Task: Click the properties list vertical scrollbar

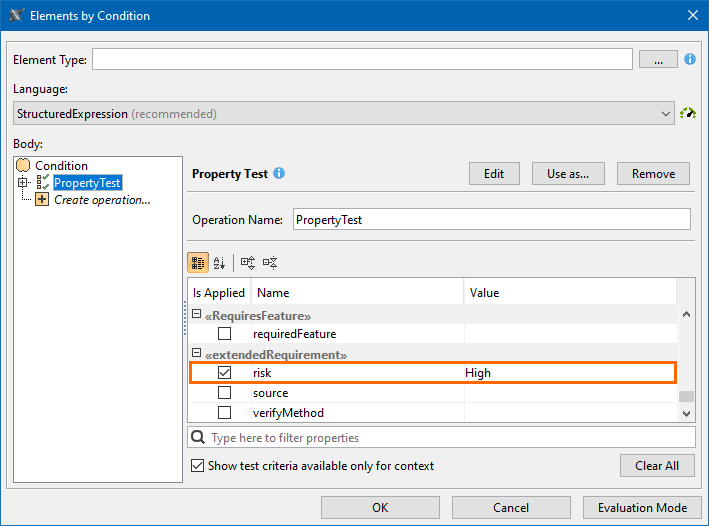Action: pyautogui.click(x=686, y=362)
